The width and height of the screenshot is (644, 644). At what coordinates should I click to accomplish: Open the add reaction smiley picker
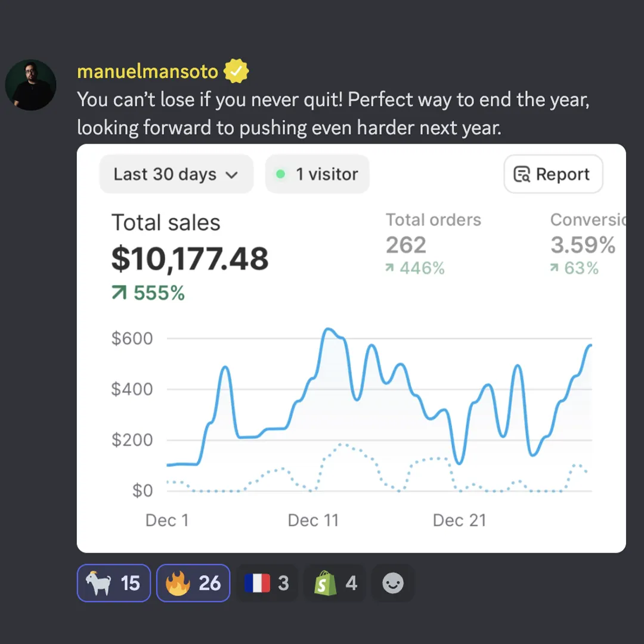point(392,583)
